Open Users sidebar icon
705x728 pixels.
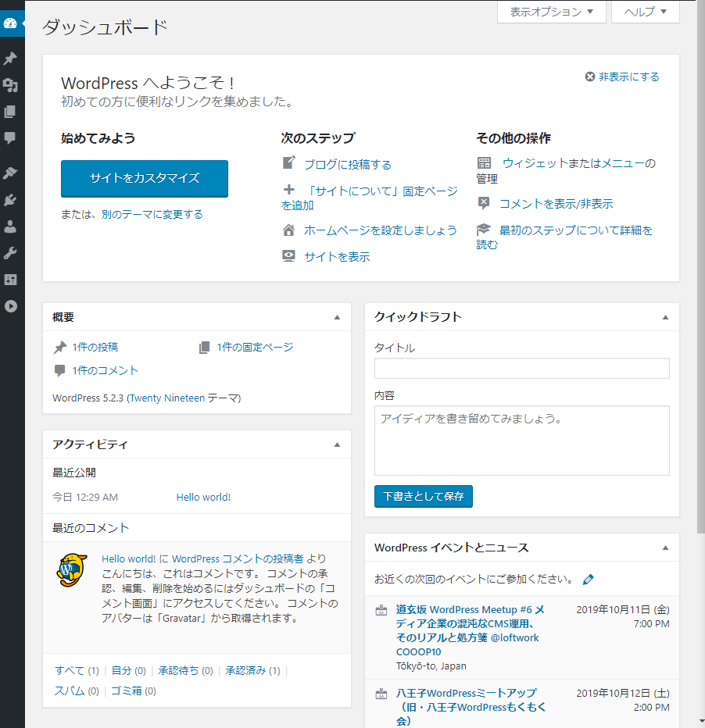point(10,227)
